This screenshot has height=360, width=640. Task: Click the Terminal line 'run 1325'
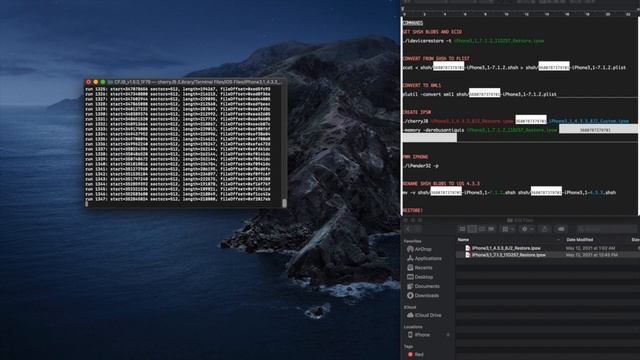pyautogui.click(x=178, y=89)
